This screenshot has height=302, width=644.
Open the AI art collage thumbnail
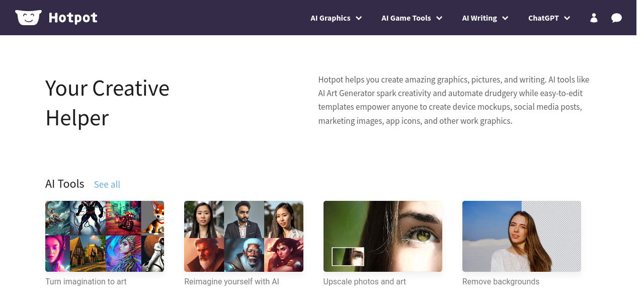coord(105,236)
